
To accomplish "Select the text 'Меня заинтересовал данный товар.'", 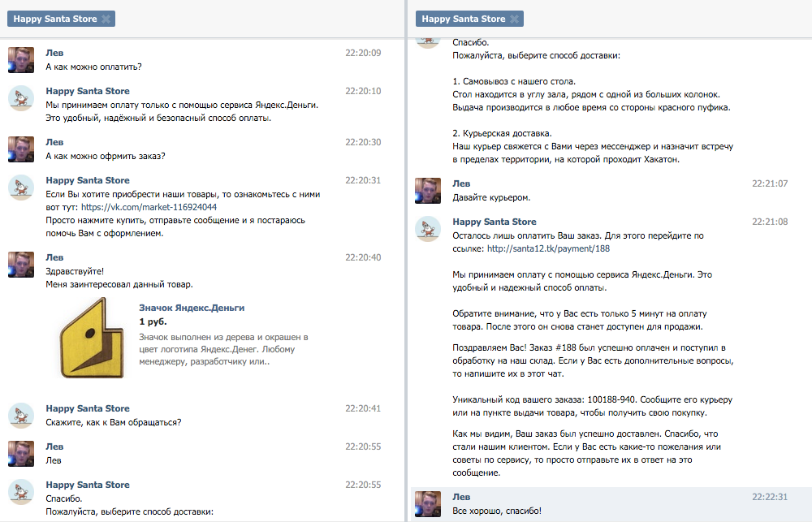I will (119, 285).
